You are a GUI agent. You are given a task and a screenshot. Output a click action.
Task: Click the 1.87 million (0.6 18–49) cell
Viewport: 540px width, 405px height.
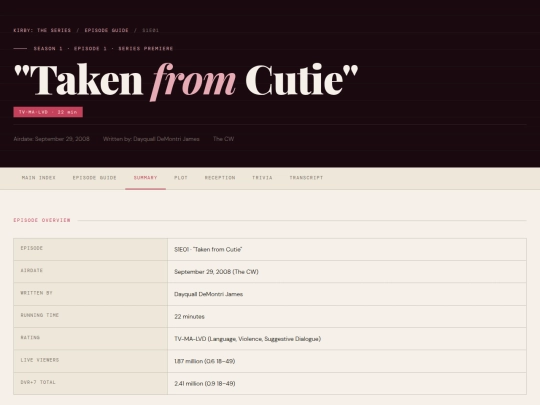(347, 361)
